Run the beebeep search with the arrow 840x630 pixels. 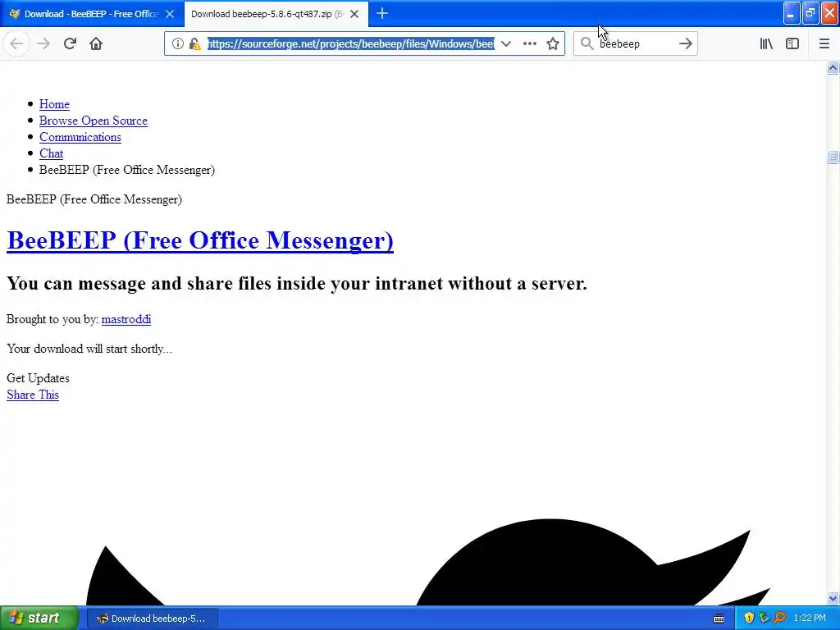pos(685,43)
